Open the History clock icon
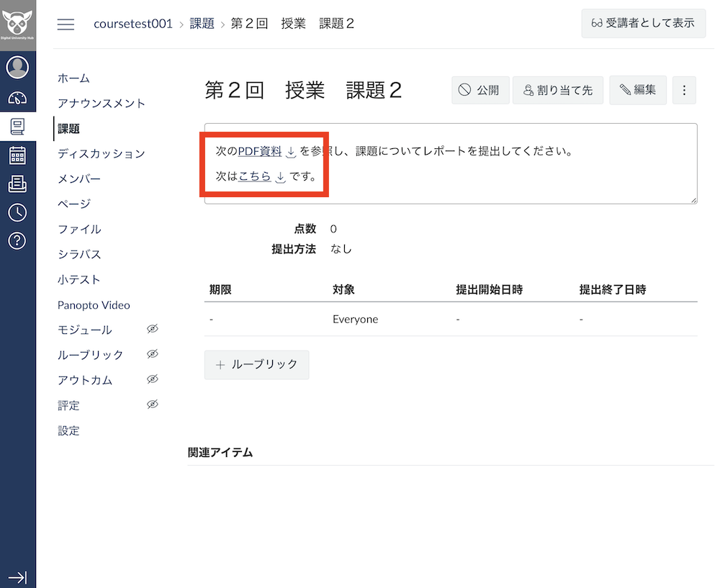720x588 pixels. point(17,212)
